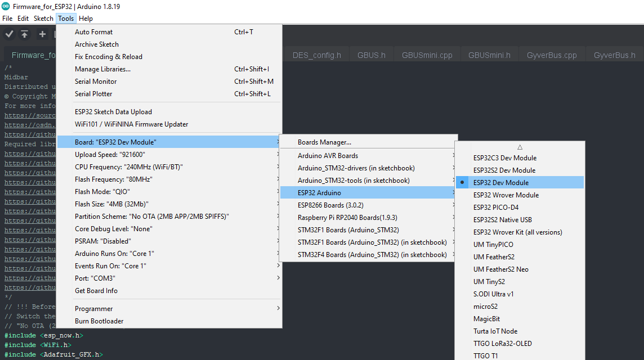The width and height of the screenshot is (644, 360).
Task: Select ESP32 Wrover Kit (all versions)
Action: (x=520, y=232)
